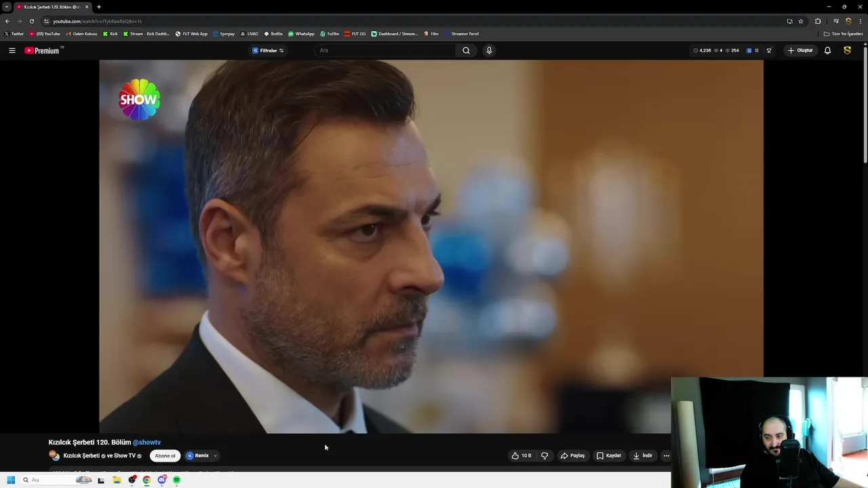The height and width of the screenshot is (488, 868).
Task: Expand the Remix dropdown arrow
Action: 215,455
